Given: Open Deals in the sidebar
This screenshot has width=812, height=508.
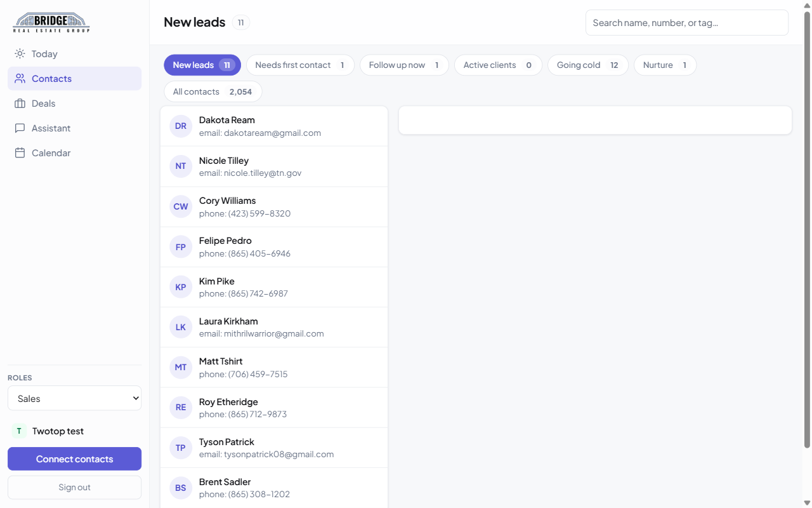Looking at the screenshot, I should tap(75, 104).
